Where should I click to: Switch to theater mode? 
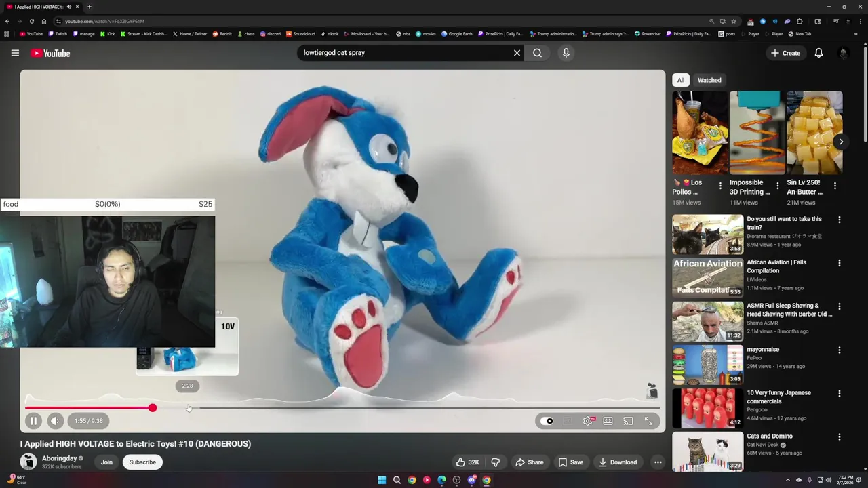pos(608,421)
